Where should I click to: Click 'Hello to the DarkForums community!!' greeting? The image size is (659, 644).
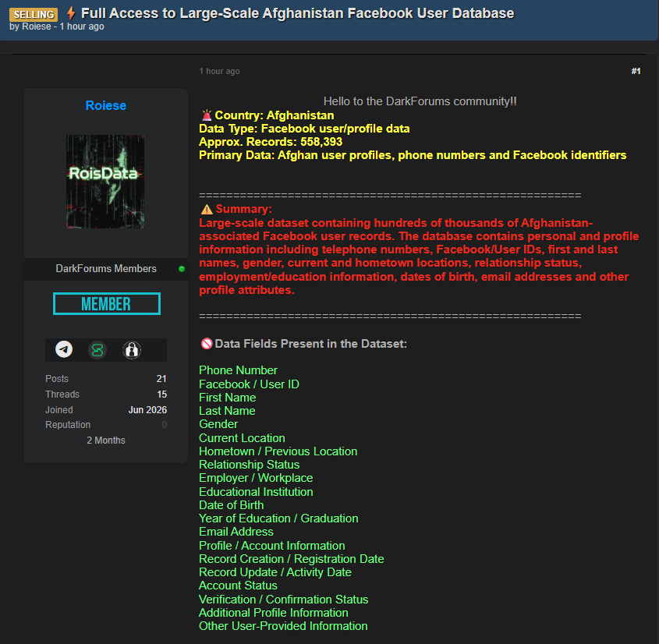[x=420, y=101]
